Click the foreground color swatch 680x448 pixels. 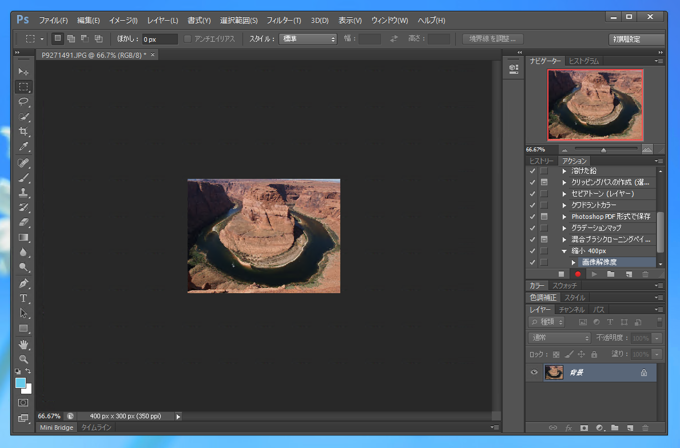pos(20,383)
